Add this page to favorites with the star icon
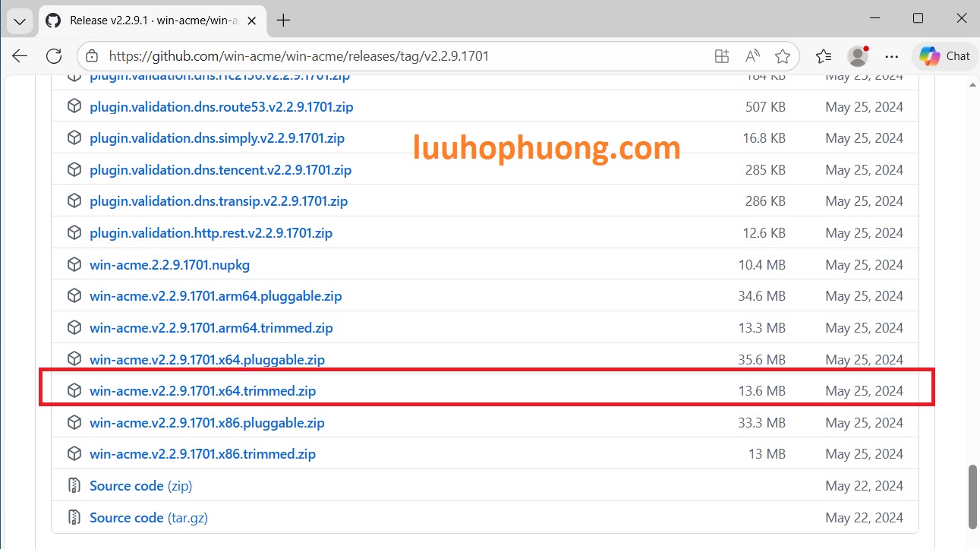Screen dimensions: 980x549 tap(783, 55)
